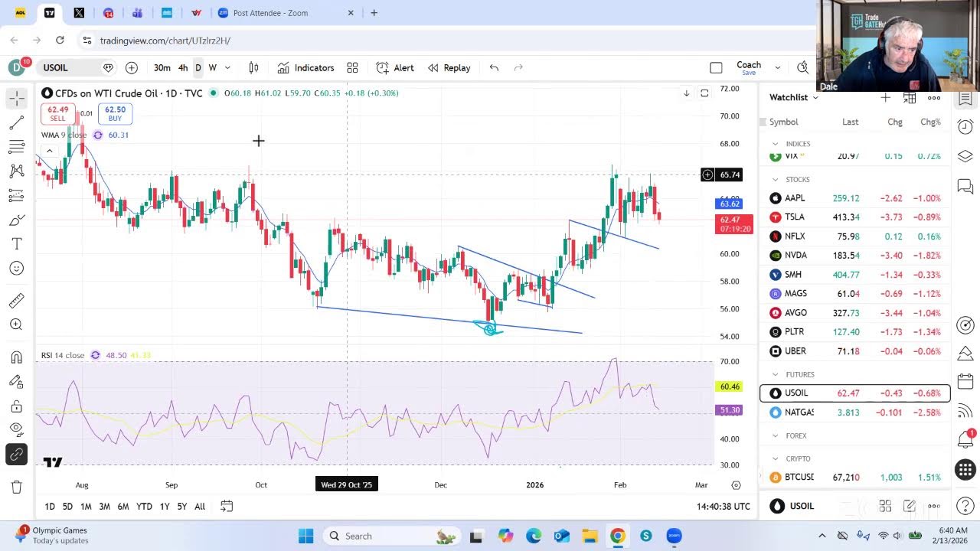980x551 pixels.
Task: Collapse the CRYPTO watchlist section
Action: point(776,459)
